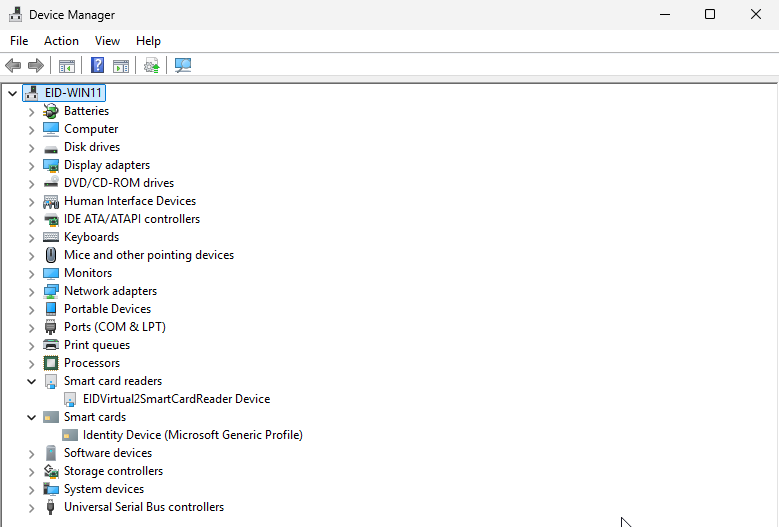Click the Device Manager title bar icon

click(15, 14)
